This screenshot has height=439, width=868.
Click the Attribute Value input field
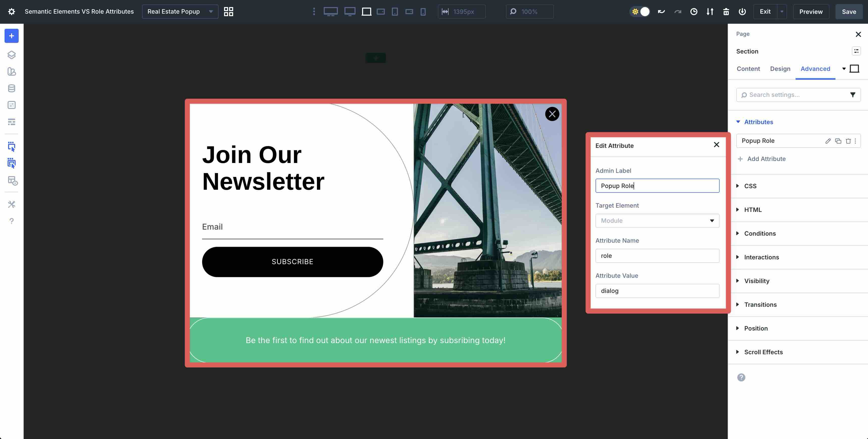pyautogui.click(x=657, y=291)
